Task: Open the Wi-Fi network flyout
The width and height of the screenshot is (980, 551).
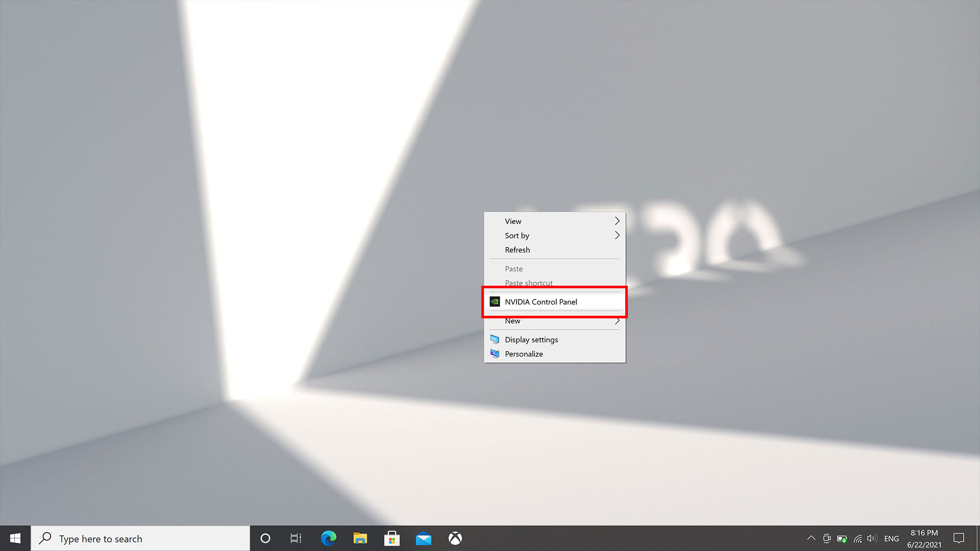Action: click(857, 539)
